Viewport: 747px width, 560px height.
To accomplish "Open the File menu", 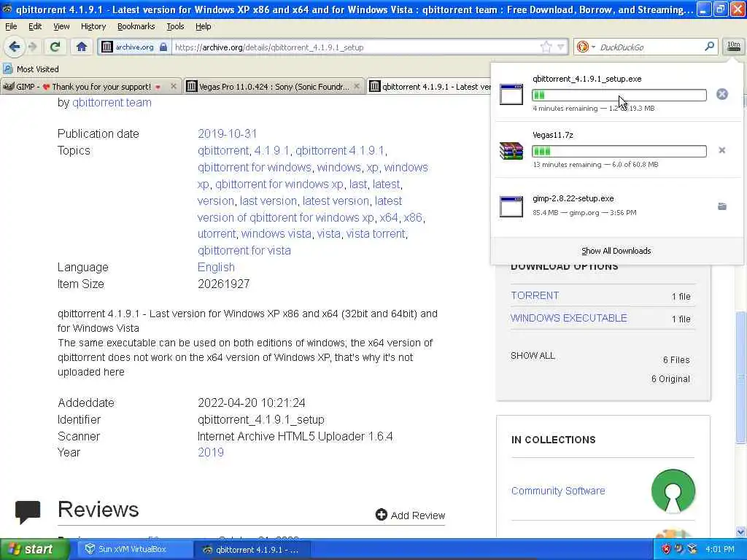I will 11,26.
